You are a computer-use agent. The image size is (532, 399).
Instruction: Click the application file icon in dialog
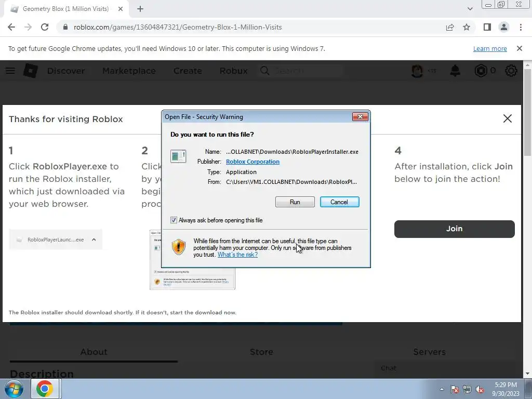178,156
